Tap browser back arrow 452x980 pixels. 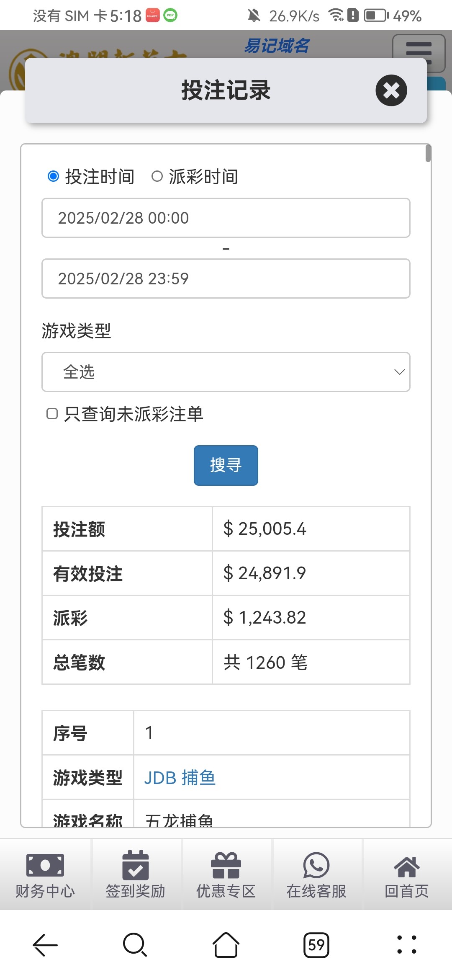coord(45,945)
